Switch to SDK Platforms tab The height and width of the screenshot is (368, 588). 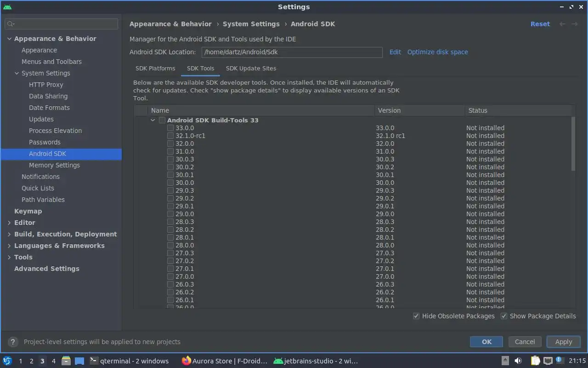[x=155, y=68]
